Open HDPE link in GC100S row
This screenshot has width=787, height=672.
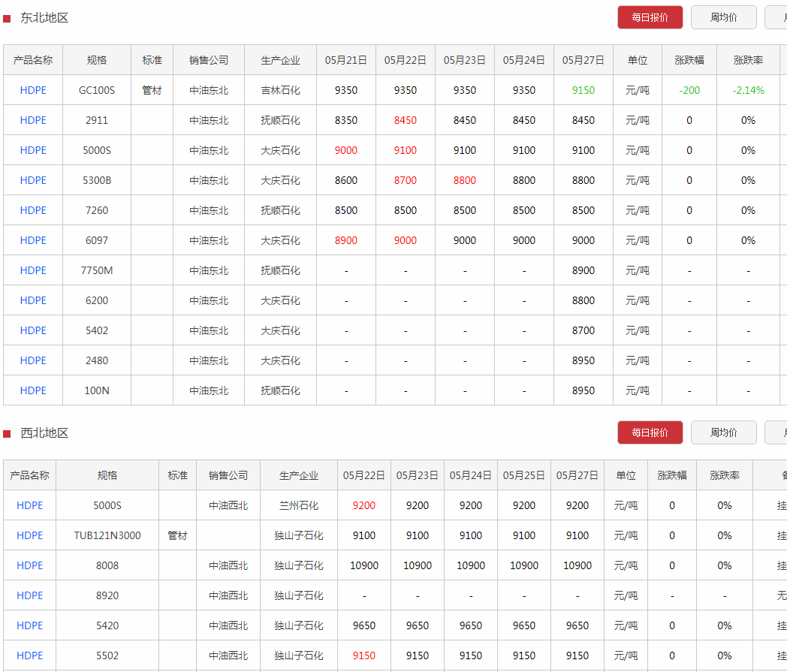(x=33, y=90)
